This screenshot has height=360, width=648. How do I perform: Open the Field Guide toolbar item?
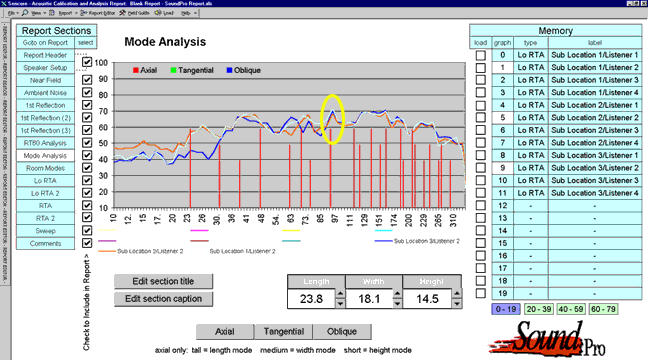pyautogui.click(x=134, y=13)
